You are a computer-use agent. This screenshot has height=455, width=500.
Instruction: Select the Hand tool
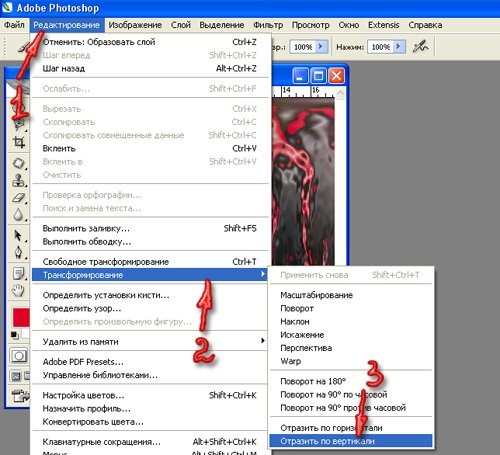click(19, 290)
